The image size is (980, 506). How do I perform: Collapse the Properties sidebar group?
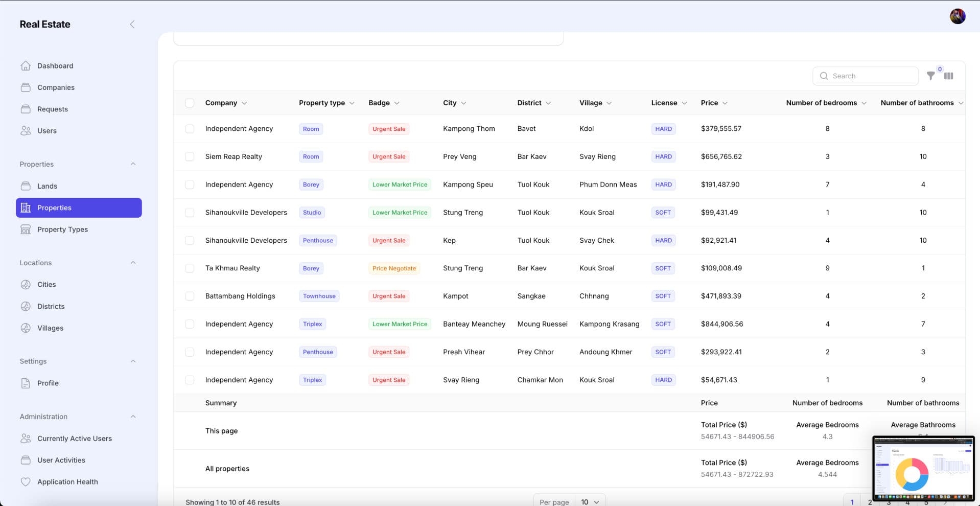point(133,164)
